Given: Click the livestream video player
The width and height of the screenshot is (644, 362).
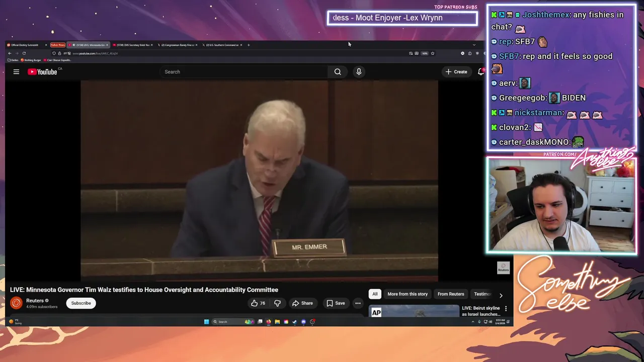Looking at the screenshot, I should [x=259, y=181].
